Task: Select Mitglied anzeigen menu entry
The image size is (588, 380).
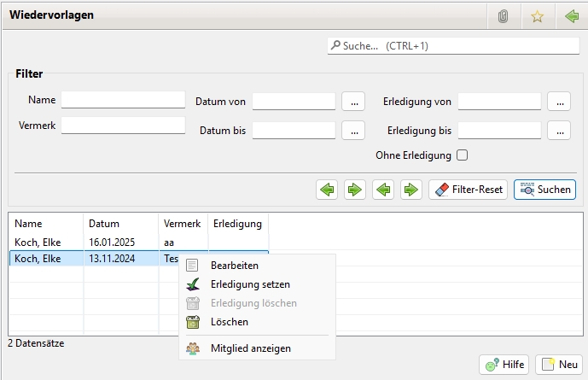Action: click(x=250, y=348)
